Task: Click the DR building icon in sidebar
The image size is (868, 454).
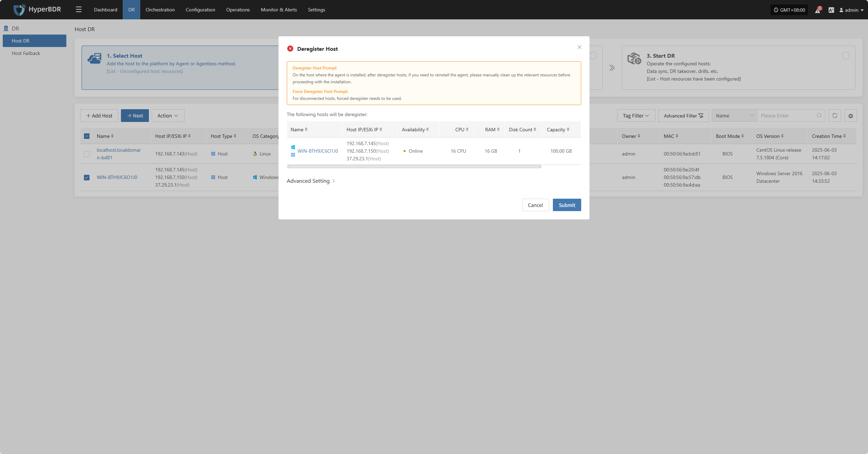Action: (6, 28)
